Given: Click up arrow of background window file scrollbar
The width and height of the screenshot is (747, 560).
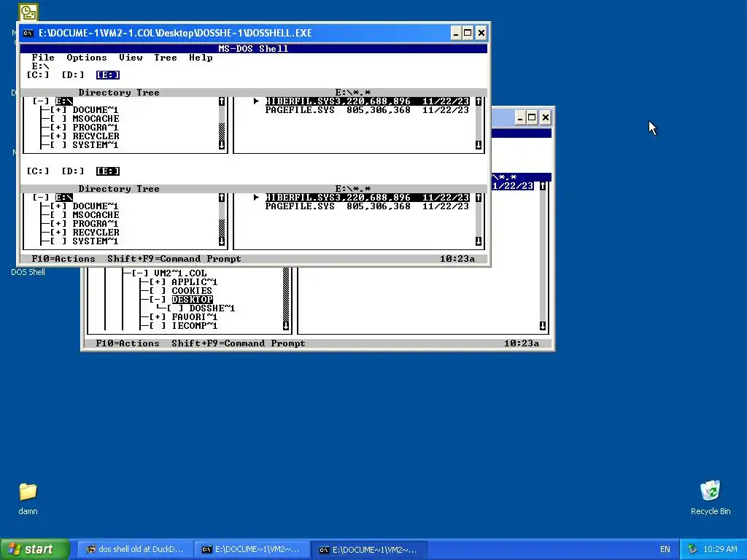Looking at the screenshot, I should (x=543, y=186).
